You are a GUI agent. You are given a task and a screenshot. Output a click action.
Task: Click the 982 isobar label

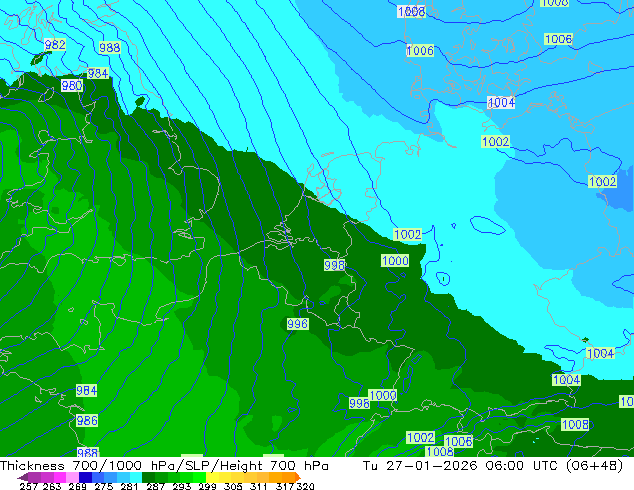(55, 44)
